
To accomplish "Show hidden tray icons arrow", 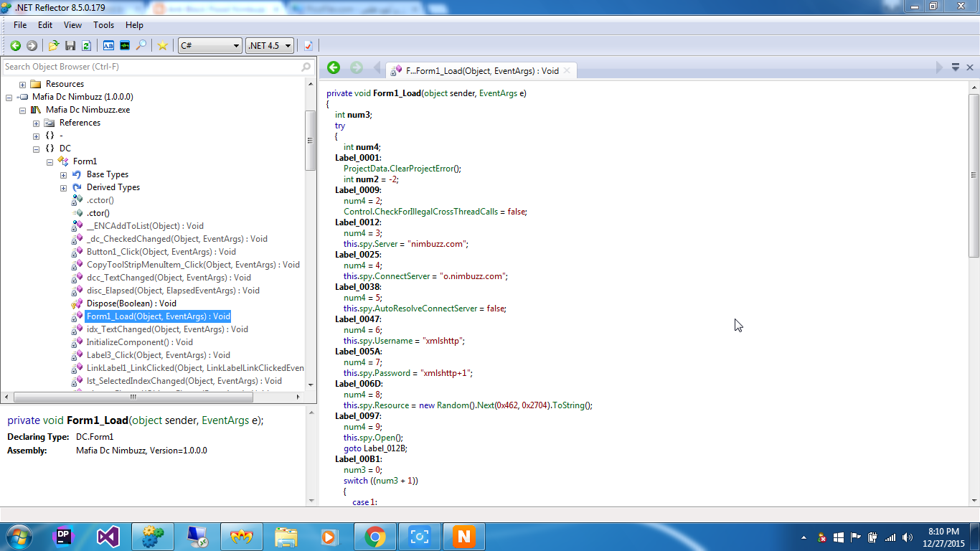I will pyautogui.click(x=804, y=537).
